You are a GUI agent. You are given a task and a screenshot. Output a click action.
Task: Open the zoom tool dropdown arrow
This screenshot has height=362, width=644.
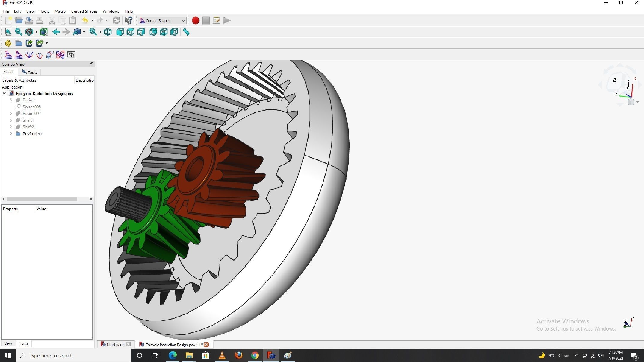tap(100, 32)
